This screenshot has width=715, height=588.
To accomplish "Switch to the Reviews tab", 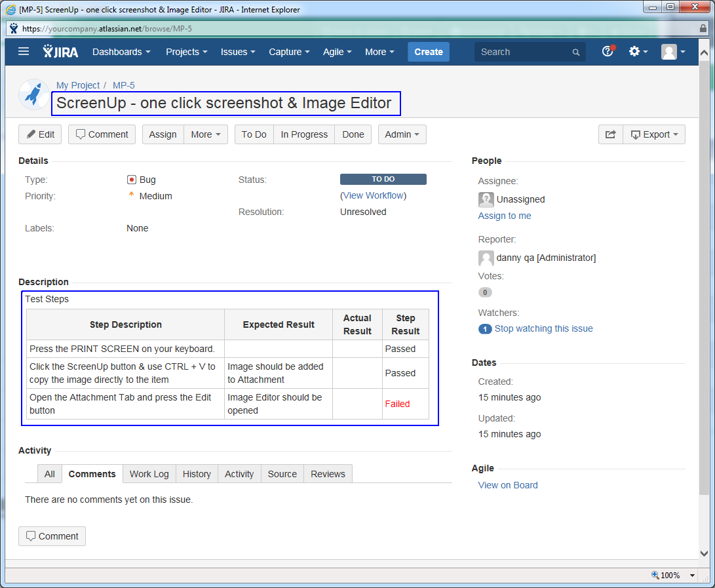I will (x=328, y=474).
